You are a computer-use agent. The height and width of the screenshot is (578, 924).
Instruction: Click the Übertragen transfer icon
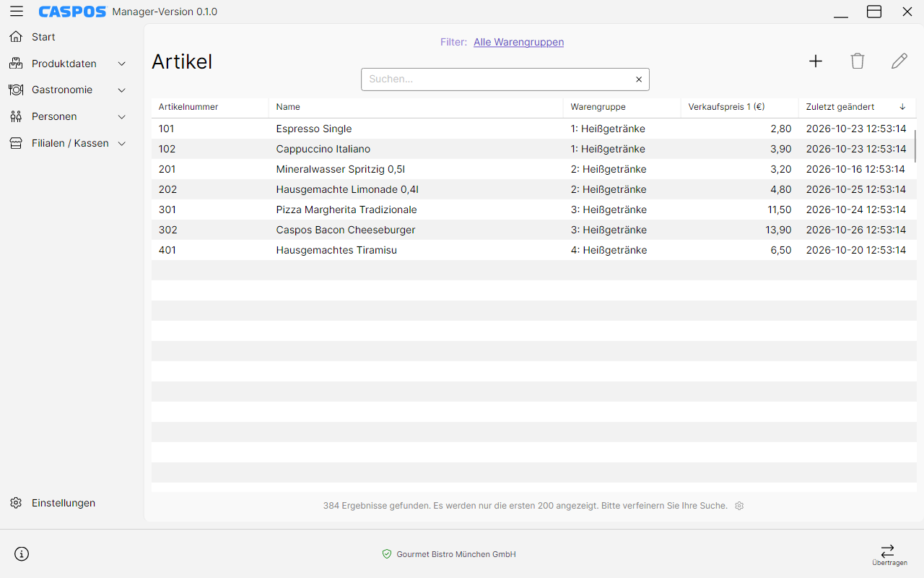tap(888, 551)
